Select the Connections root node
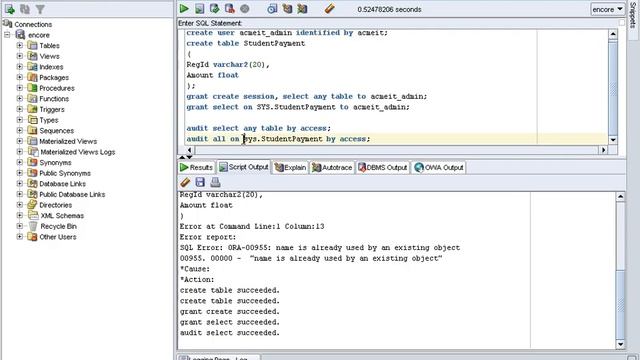 [x=33, y=24]
